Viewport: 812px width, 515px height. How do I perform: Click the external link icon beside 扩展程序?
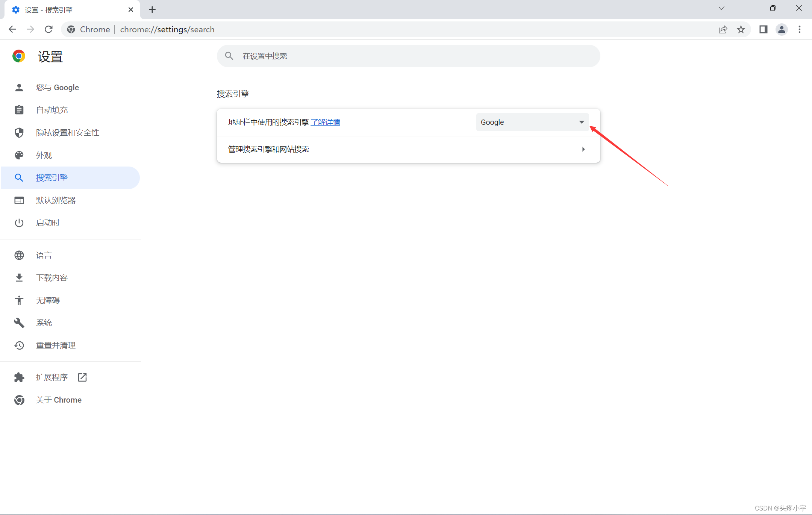[82, 377]
